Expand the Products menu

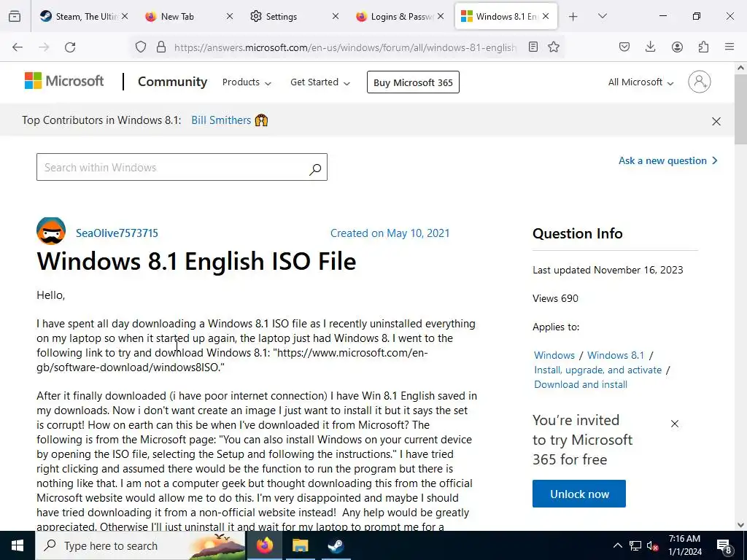click(x=247, y=82)
